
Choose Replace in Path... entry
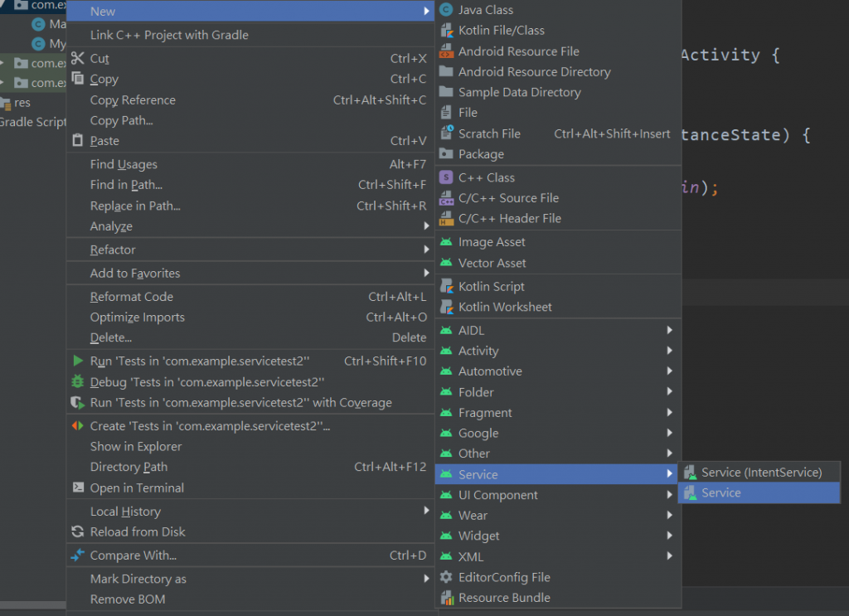pyautogui.click(x=250, y=206)
